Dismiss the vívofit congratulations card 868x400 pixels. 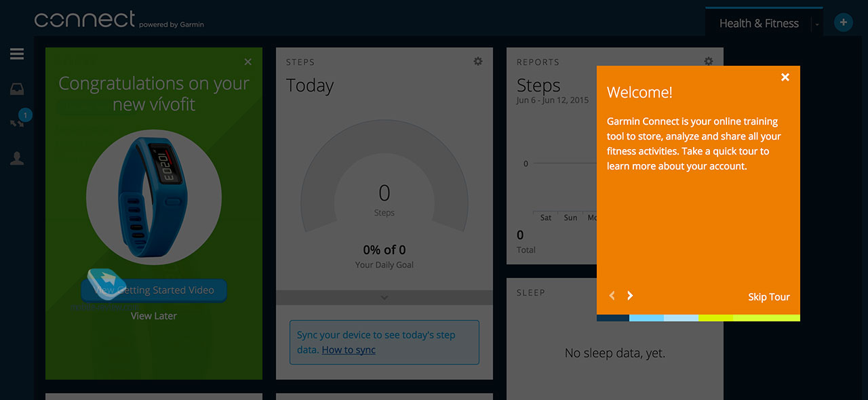pos(248,62)
